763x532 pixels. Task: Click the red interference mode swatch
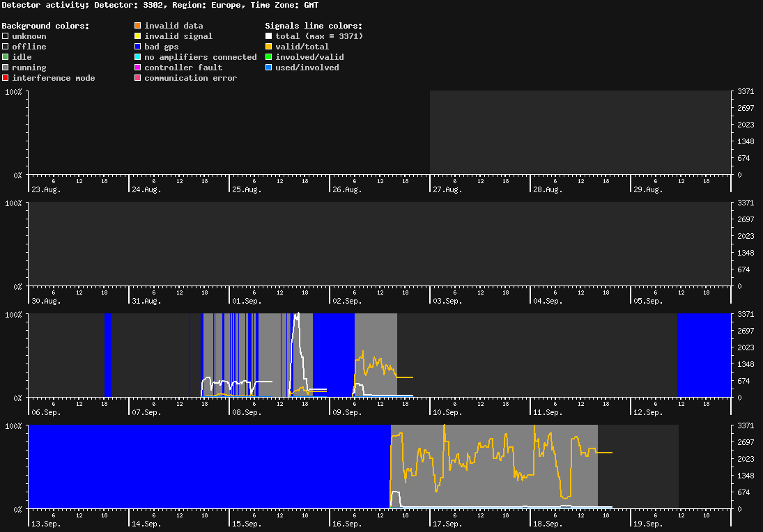coord(6,78)
